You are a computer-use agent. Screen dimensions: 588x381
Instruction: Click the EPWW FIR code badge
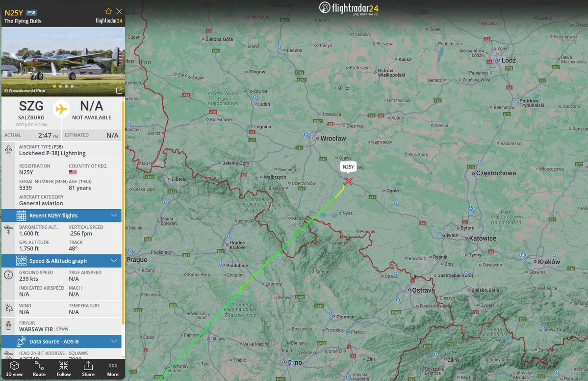[x=62, y=329]
